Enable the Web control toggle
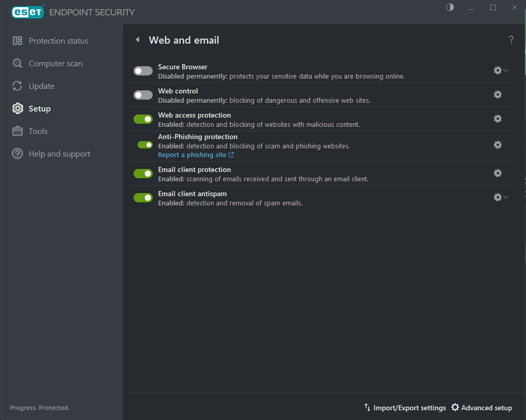The image size is (526, 420). coord(143,95)
